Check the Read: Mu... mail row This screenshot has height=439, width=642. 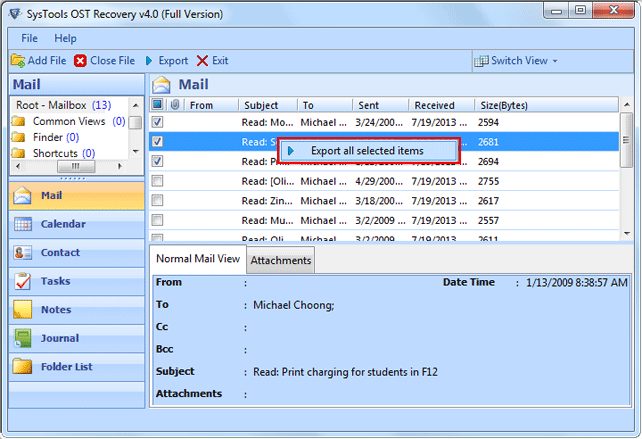click(x=157, y=220)
